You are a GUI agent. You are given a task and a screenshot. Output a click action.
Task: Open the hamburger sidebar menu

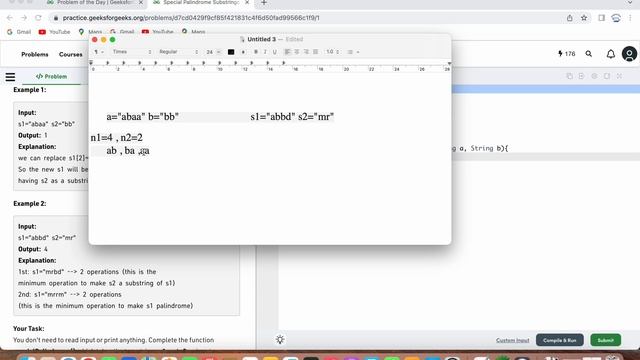click(x=10, y=77)
